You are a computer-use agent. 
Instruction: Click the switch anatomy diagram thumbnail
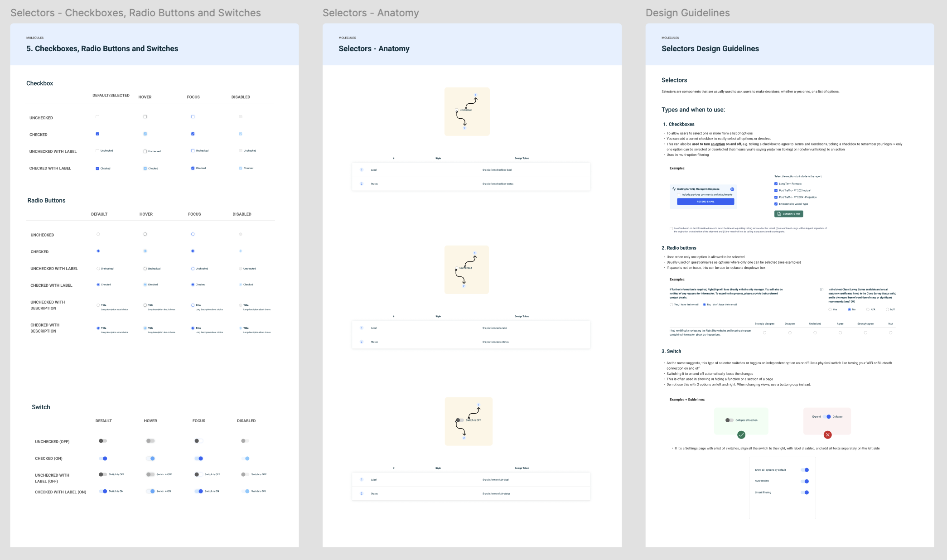pyautogui.click(x=468, y=421)
